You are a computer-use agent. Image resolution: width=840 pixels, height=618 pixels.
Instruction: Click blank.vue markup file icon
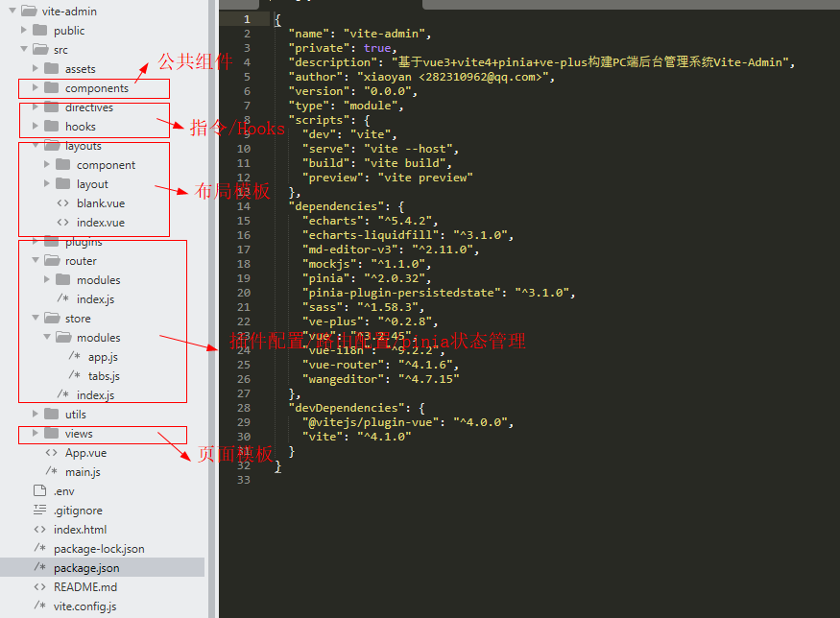[x=62, y=203]
